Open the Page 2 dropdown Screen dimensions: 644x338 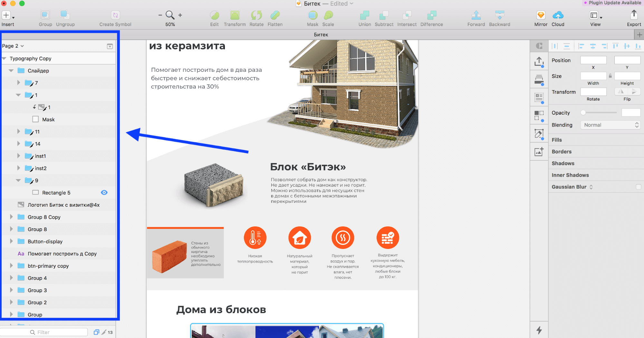tap(13, 46)
